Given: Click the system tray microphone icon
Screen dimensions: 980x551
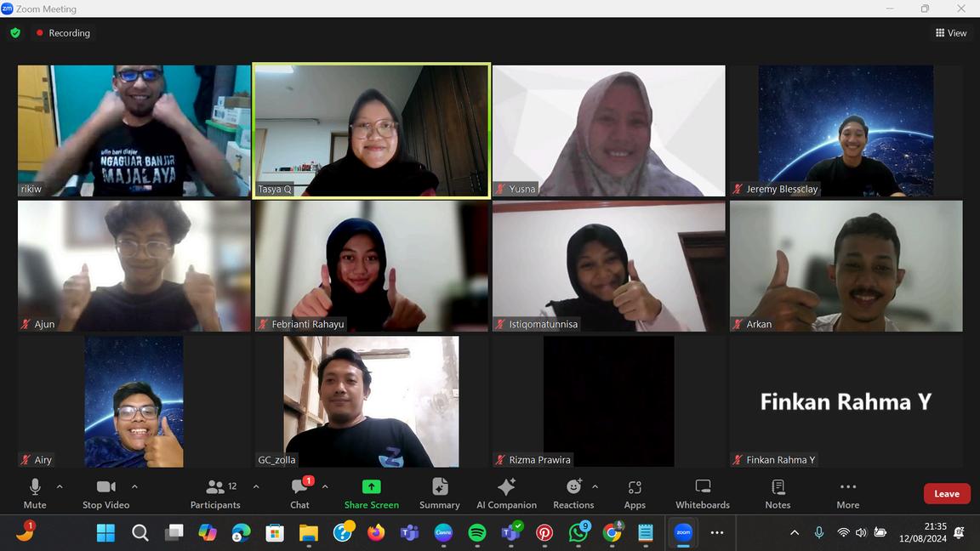Looking at the screenshot, I should (818, 533).
